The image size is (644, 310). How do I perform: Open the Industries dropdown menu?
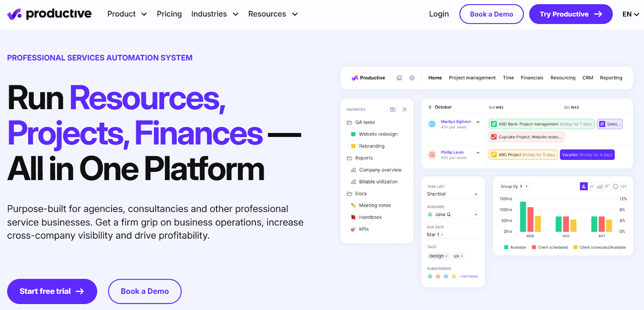215,14
